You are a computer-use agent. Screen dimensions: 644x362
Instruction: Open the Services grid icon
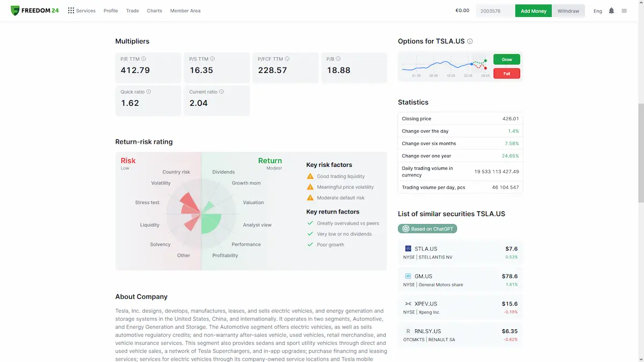pyautogui.click(x=71, y=11)
